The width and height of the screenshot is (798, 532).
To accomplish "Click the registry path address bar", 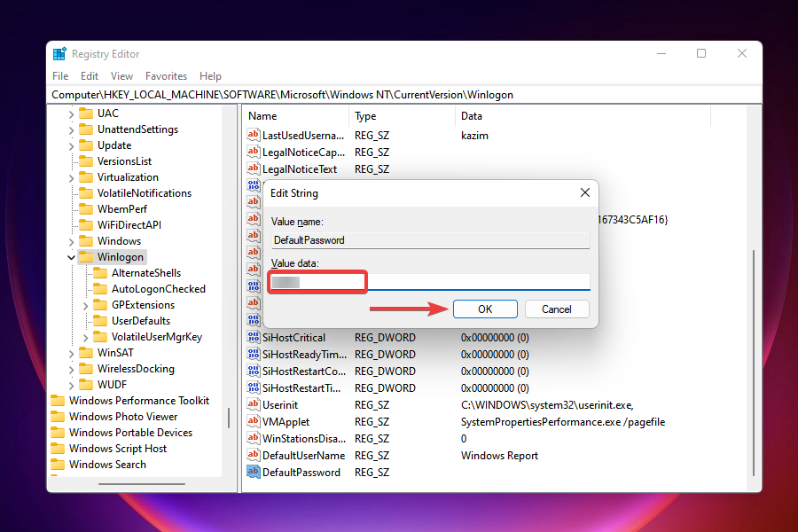I will [x=404, y=95].
